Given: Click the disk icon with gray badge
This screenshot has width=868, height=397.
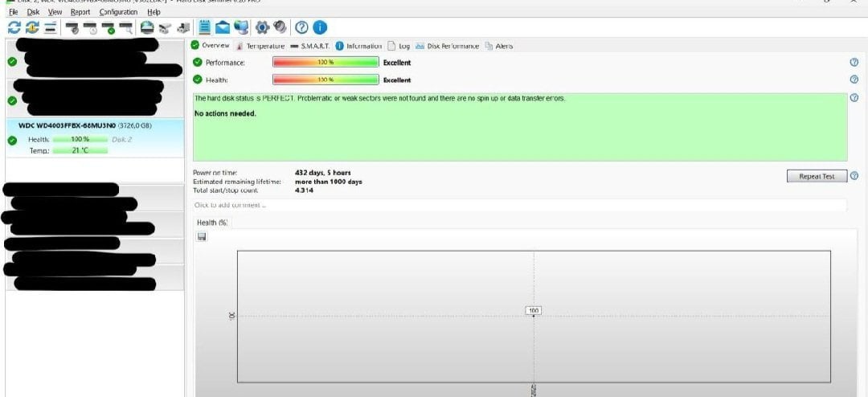Looking at the screenshot, I should tap(72, 27).
